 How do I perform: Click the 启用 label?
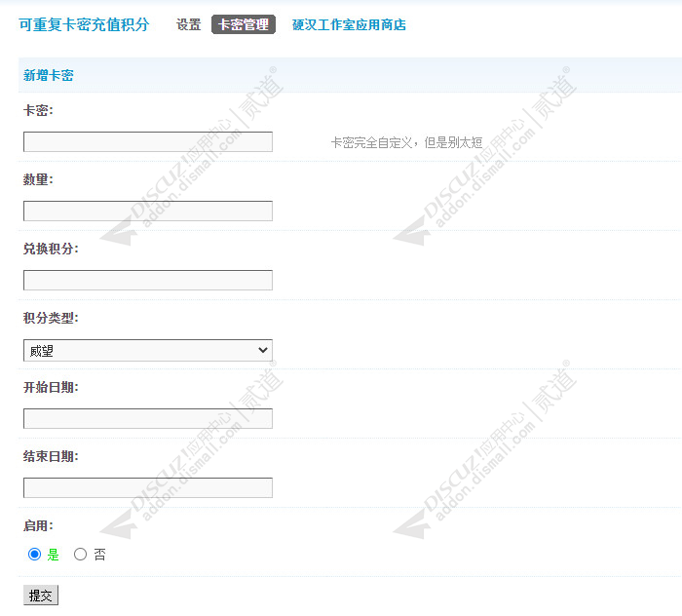(38, 525)
